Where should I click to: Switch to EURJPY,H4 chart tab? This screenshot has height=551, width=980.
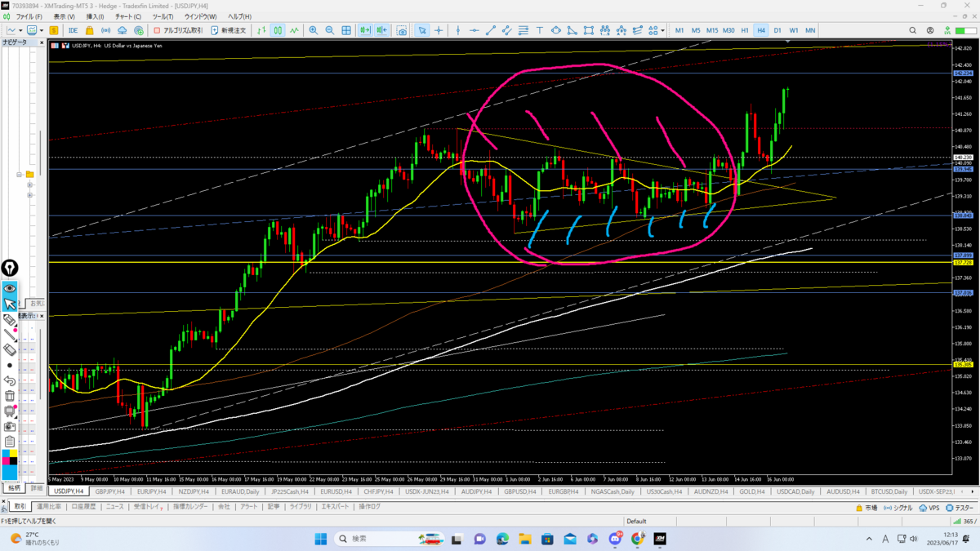pyautogui.click(x=152, y=492)
